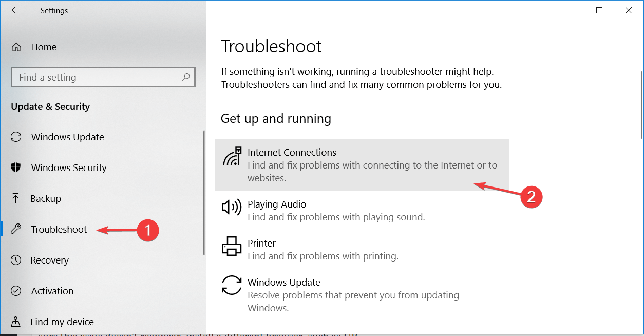644x336 pixels.
Task: Click 'Find and fix problems with playing sound.'
Action: tap(336, 217)
